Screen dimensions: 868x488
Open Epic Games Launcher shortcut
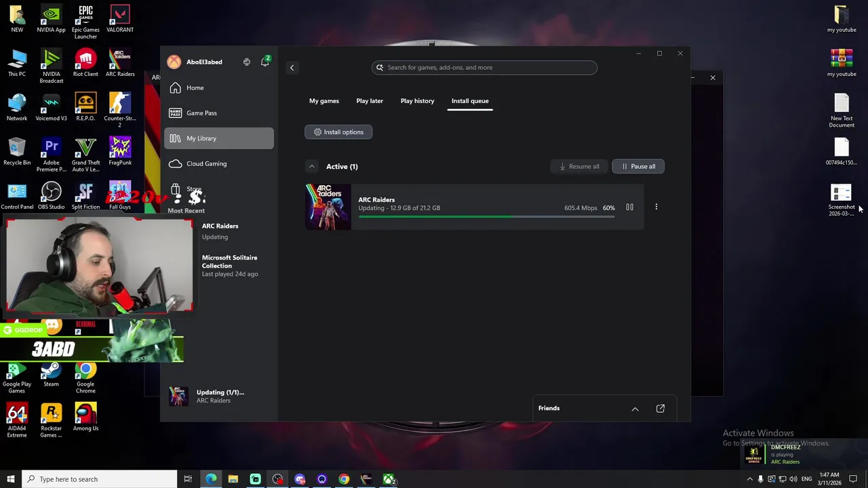pyautogui.click(x=85, y=22)
